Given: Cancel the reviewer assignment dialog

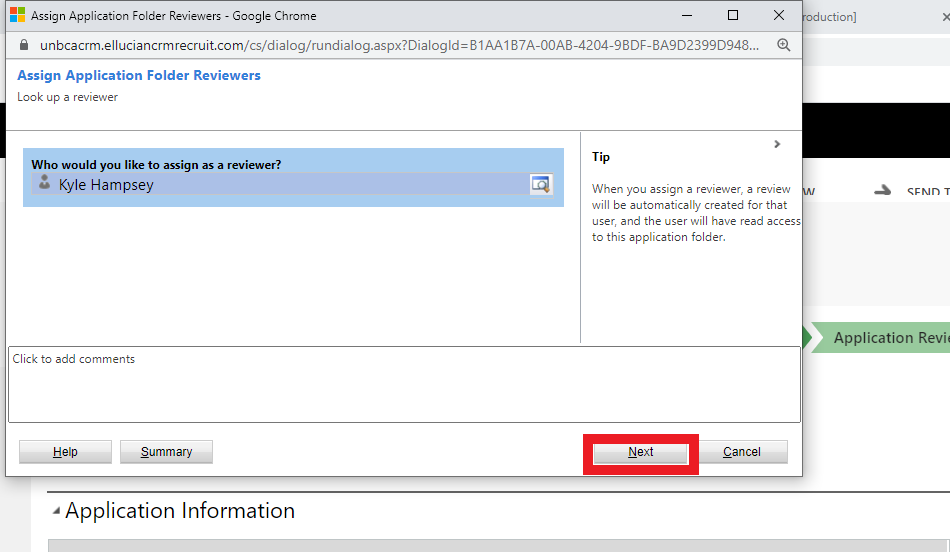Looking at the screenshot, I should [742, 452].
